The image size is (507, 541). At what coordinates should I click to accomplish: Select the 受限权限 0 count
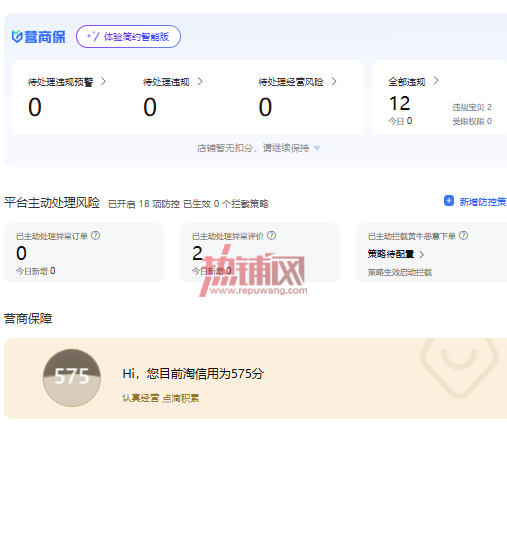[x=472, y=121]
